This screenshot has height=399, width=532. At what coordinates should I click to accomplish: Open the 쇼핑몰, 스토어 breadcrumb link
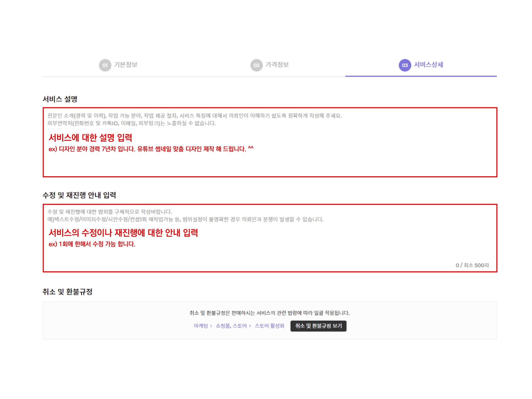[x=231, y=326]
